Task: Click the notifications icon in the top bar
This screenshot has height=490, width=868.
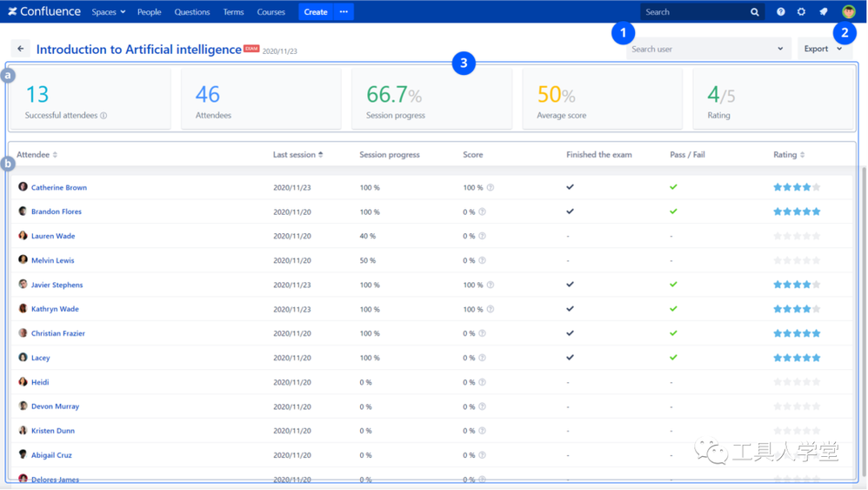Action: tap(823, 12)
